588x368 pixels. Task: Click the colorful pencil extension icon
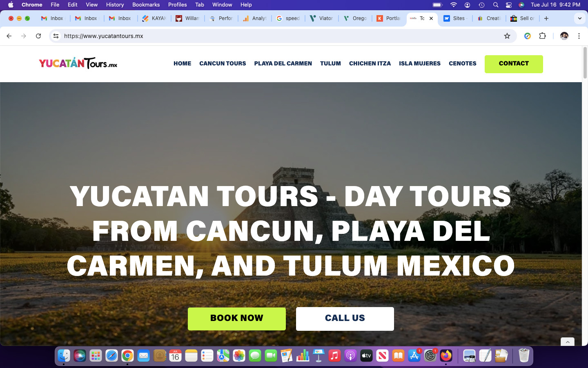pos(528,36)
